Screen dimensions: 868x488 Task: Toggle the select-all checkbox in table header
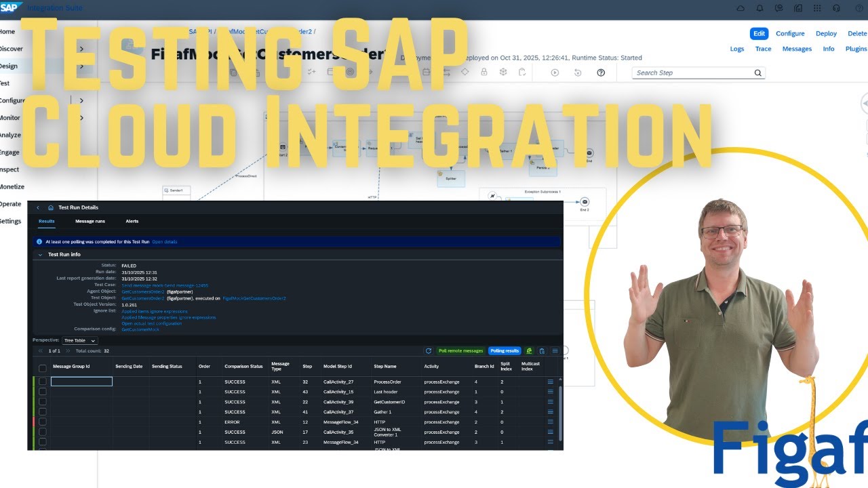coord(43,368)
